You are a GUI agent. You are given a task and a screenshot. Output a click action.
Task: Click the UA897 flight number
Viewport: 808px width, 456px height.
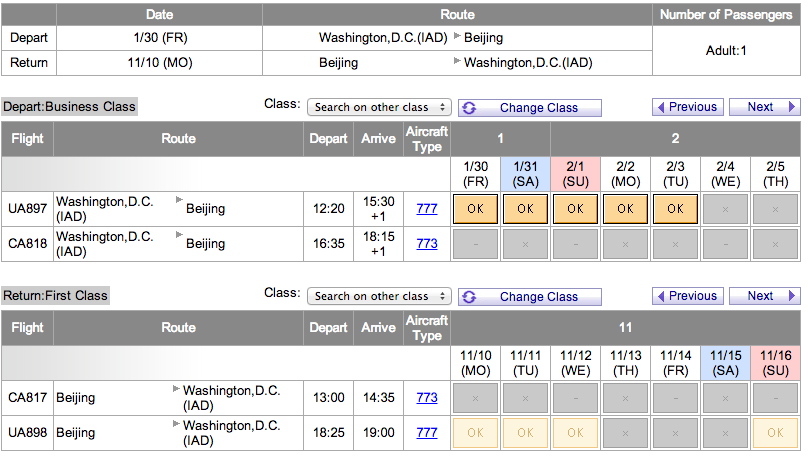pos(27,209)
